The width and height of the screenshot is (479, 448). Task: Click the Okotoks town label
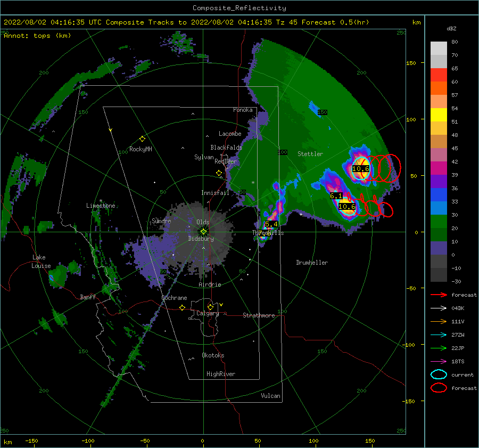point(213,355)
